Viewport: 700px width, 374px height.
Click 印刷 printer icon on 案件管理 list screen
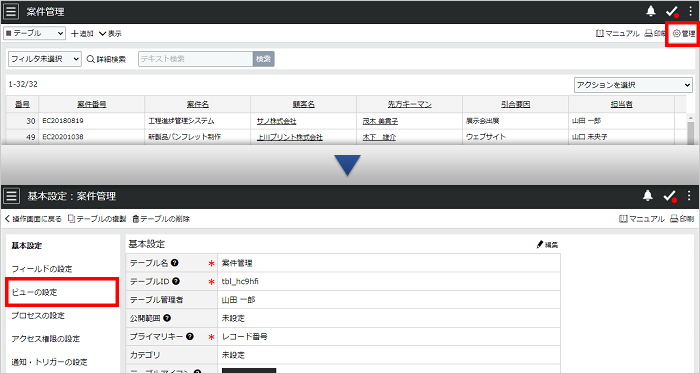pos(648,33)
